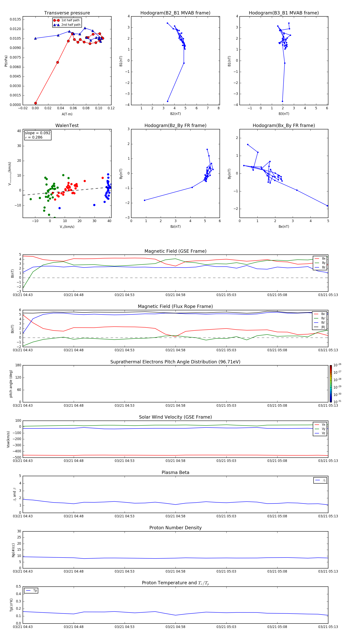Click the "Hodogram(B3_B1 MVAB frame)" title
Screen dimensions: 351x644
(x=284, y=13)
